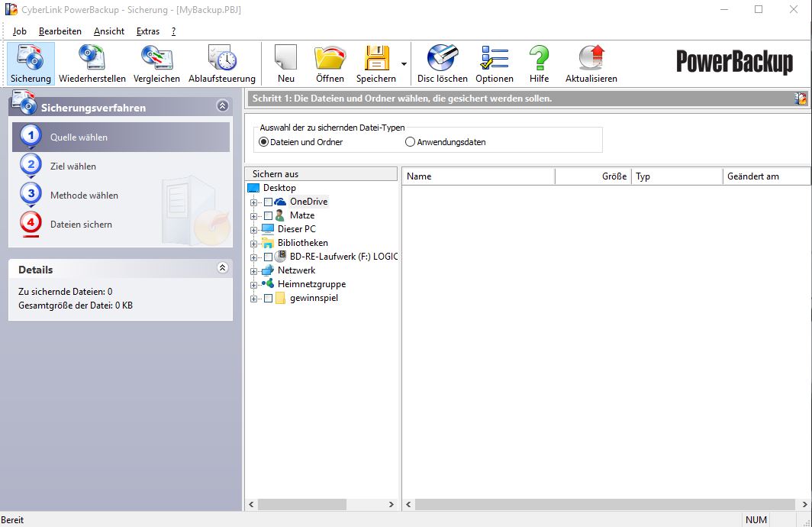Expand the gewinnspiel tree node

[253, 299]
